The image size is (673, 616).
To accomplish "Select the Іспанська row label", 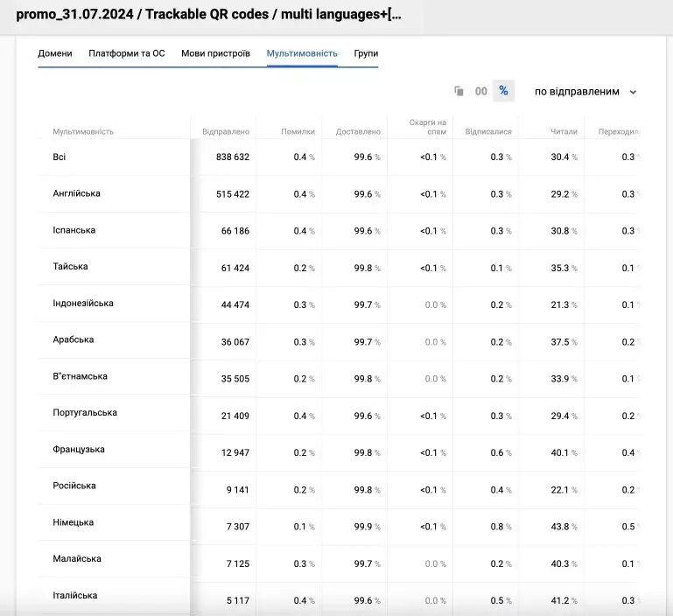I will [x=74, y=230].
